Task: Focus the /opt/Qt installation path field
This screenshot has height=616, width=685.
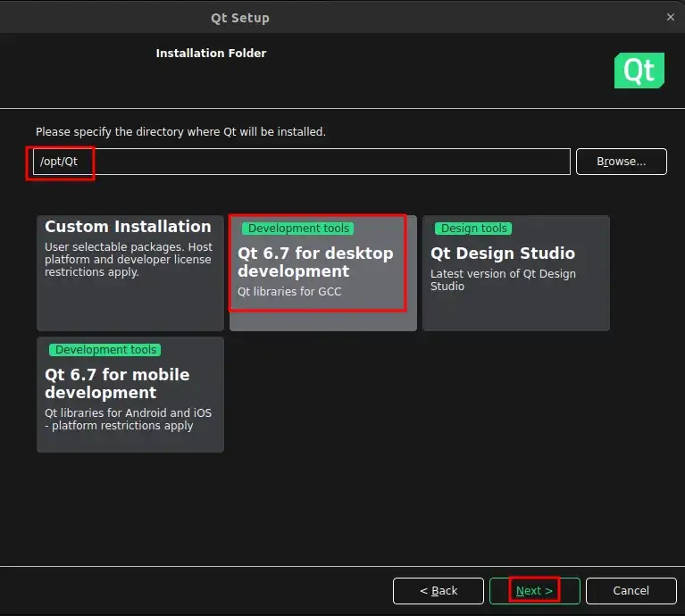Action: pos(302,162)
